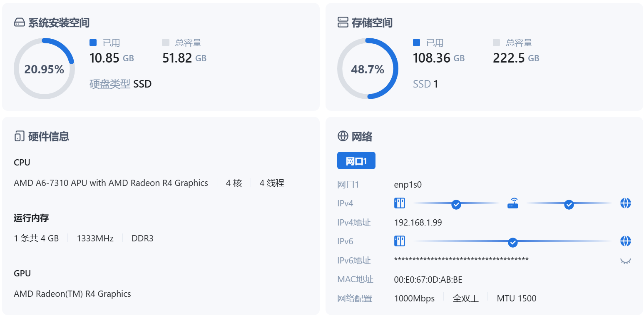Click the NAS device icon in IPv4 row

[x=400, y=203]
